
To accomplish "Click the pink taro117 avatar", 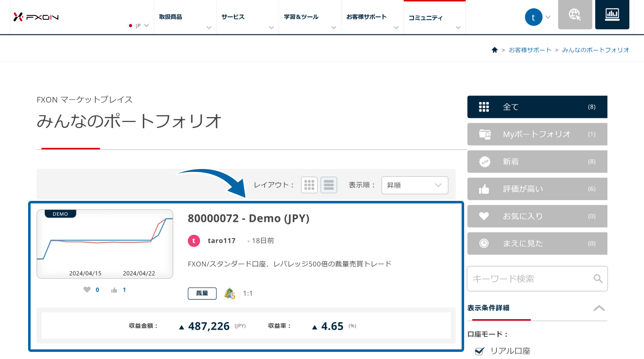I will click(x=194, y=241).
